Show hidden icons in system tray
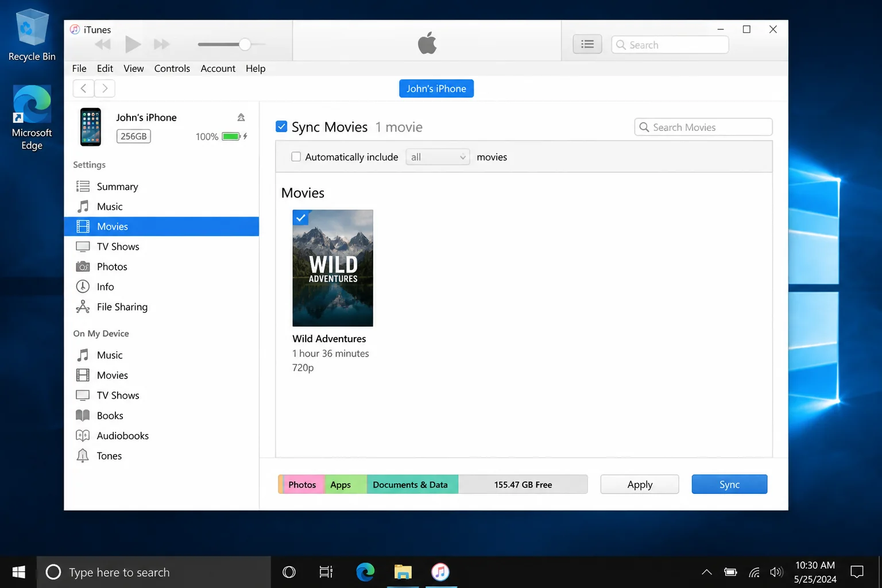The height and width of the screenshot is (588, 882). coord(707,572)
